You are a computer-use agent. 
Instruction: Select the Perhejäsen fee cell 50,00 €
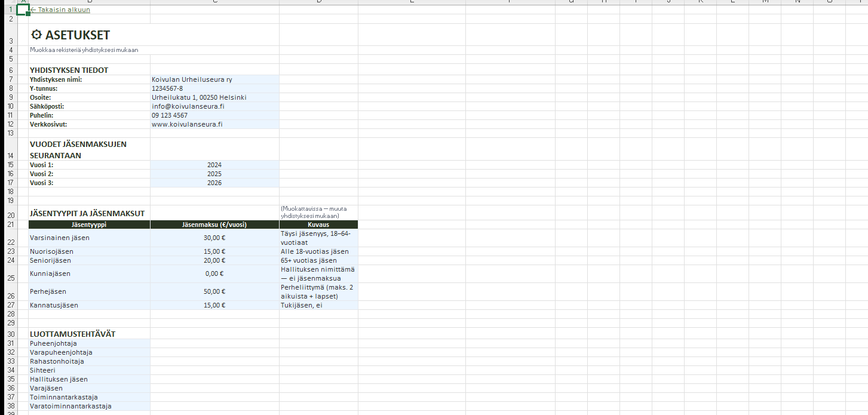(214, 291)
